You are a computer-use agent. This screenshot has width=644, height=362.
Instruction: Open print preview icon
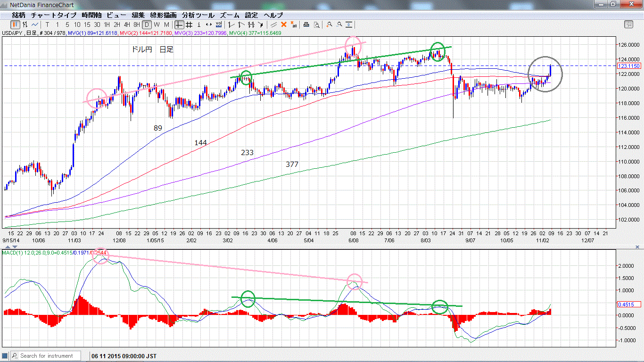(316, 25)
